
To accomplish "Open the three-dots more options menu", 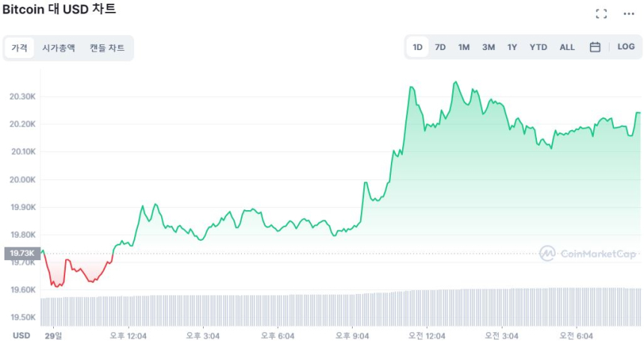I will (x=628, y=13).
